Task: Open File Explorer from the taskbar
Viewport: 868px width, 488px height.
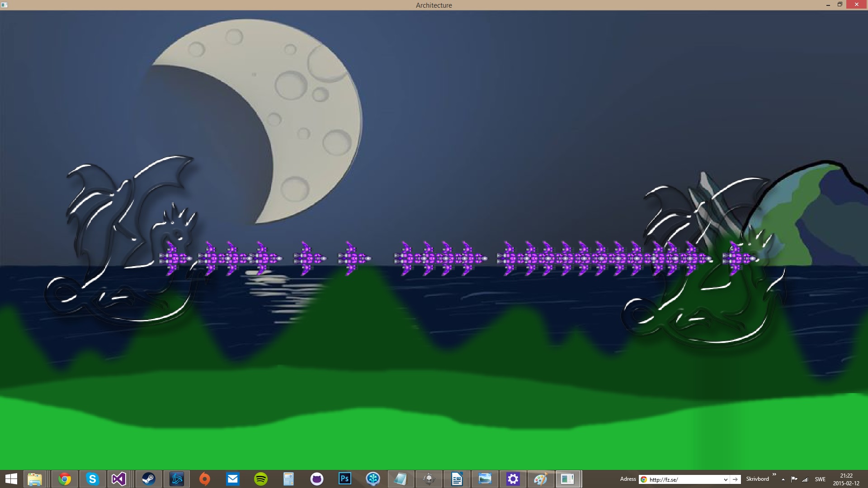Action: (35, 479)
